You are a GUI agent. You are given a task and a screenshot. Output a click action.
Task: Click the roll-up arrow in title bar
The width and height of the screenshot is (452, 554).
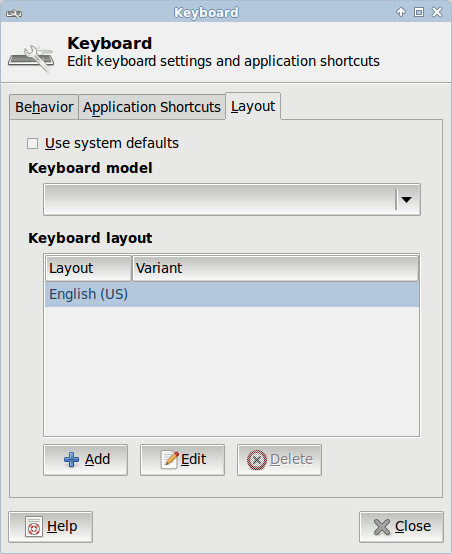coord(401,12)
